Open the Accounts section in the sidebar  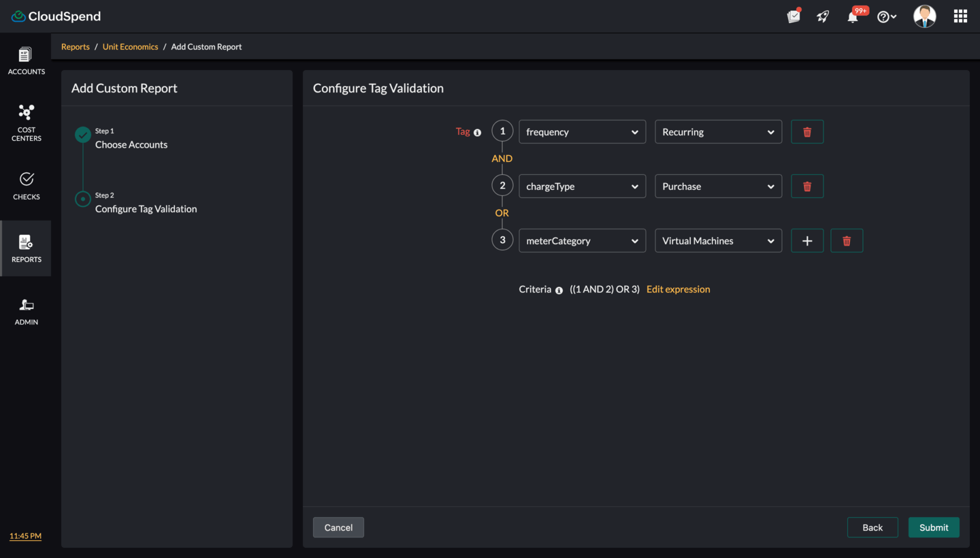pyautogui.click(x=26, y=61)
